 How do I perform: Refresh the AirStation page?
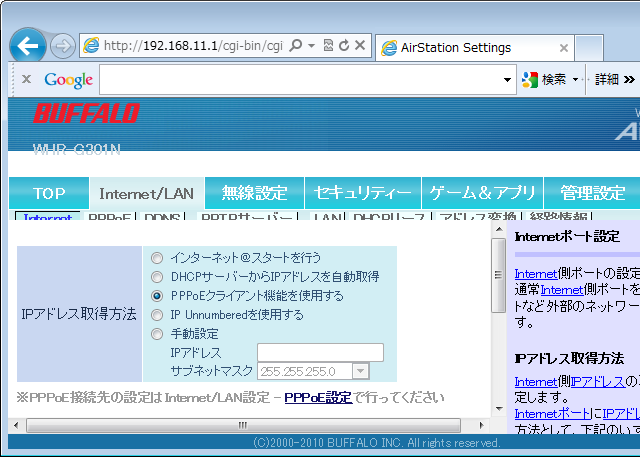pyautogui.click(x=344, y=45)
